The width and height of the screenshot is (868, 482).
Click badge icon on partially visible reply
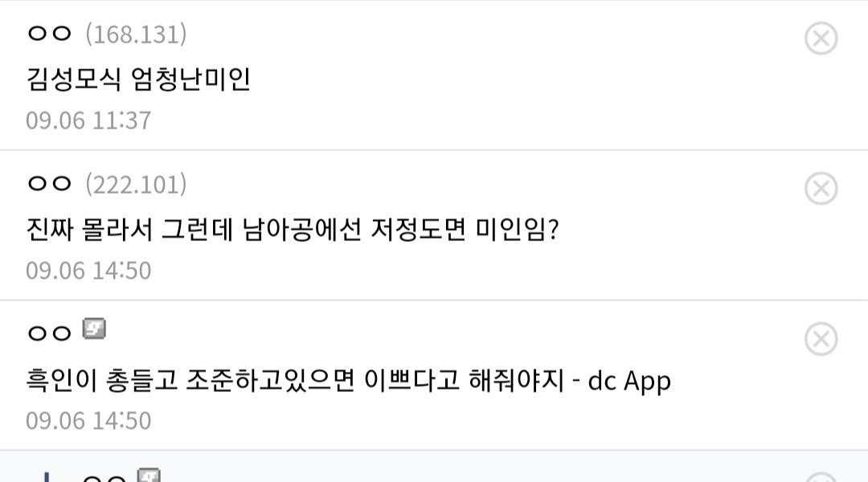click(x=149, y=476)
